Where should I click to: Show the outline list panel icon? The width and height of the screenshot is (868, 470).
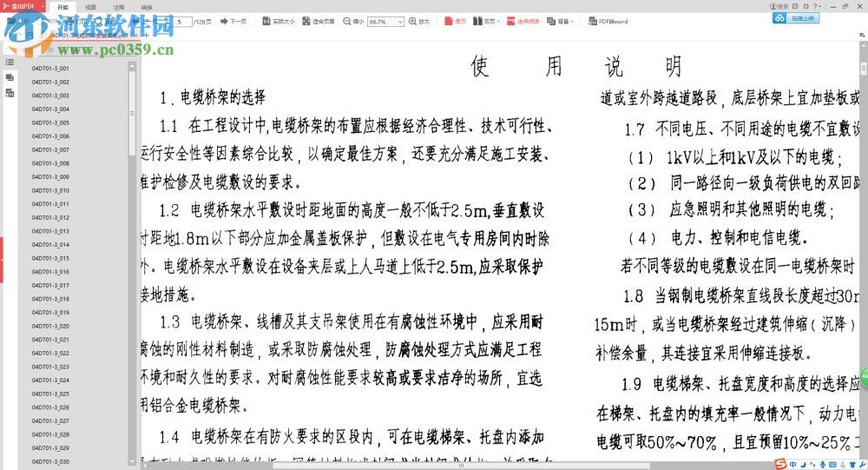coord(10,62)
